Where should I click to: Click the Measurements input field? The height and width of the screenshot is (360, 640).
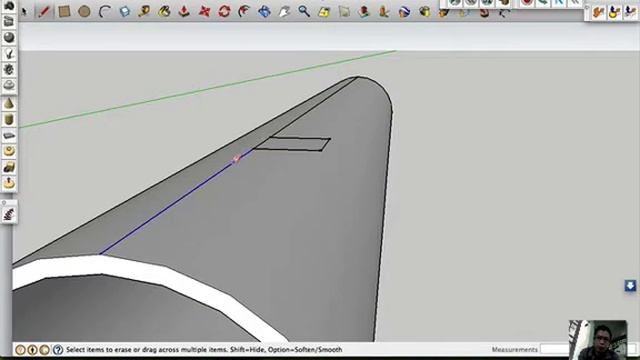tap(554, 349)
